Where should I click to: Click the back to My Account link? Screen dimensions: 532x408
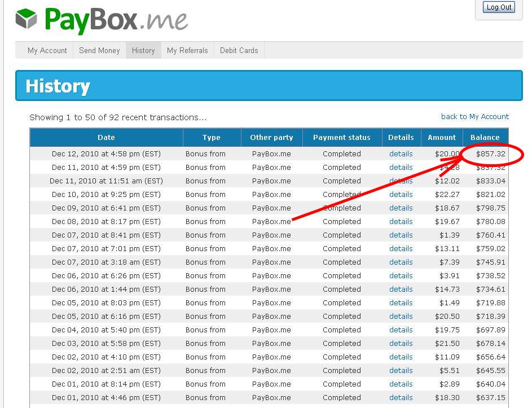coord(474,116)
